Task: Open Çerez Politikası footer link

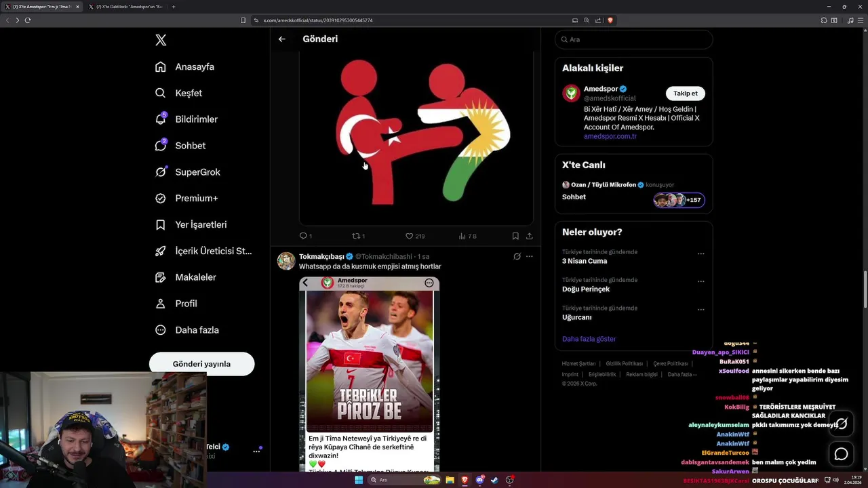Action: pyautogui.click(x=670, y=364)
